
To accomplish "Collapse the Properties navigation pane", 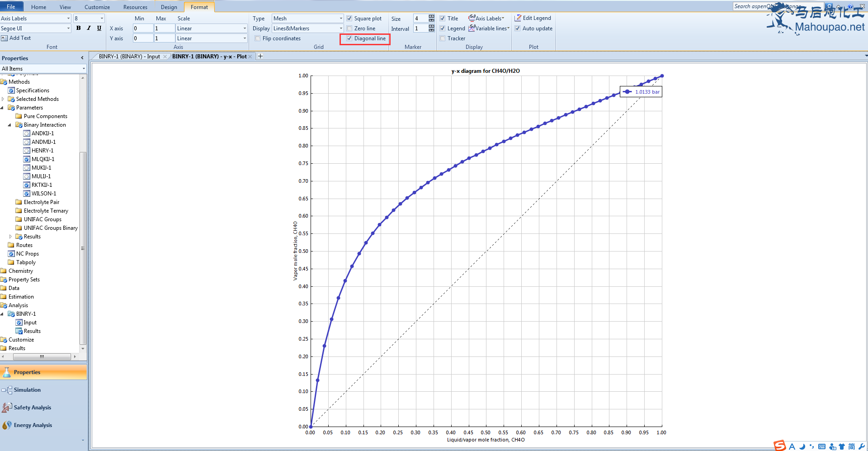I will (82, 58).
